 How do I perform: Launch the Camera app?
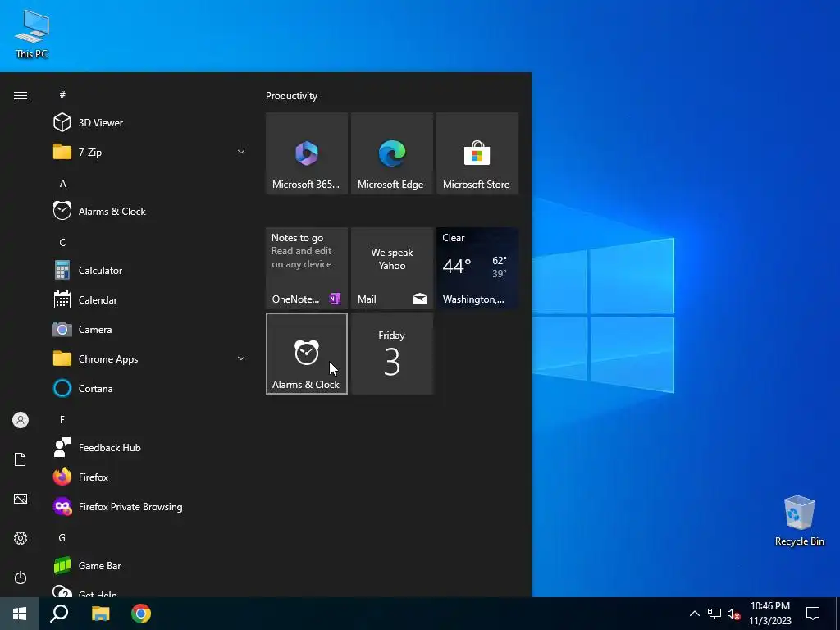149,330
